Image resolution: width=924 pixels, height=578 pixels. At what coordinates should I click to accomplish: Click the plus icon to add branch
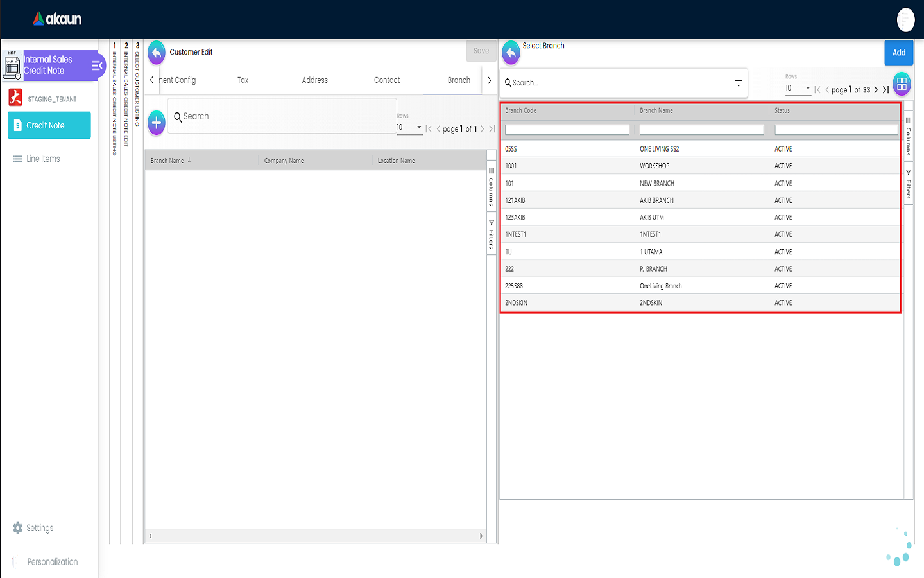tap(157, 123)
